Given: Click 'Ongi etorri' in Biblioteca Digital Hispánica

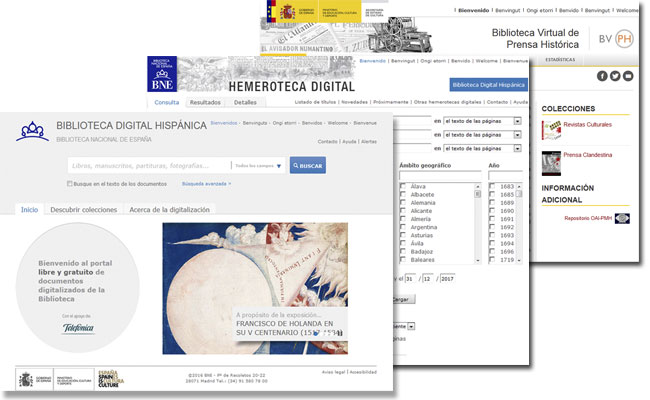Looking at the screenshot, I should click(x=284, y=123).
